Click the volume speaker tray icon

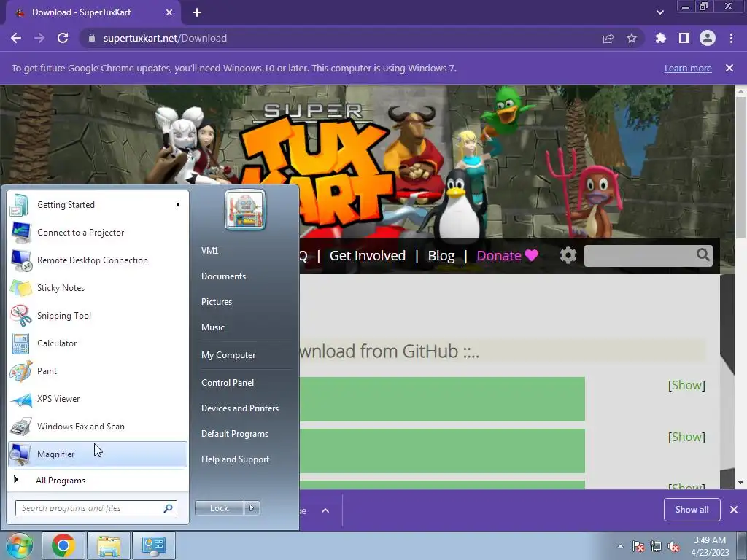pos(673,546)
